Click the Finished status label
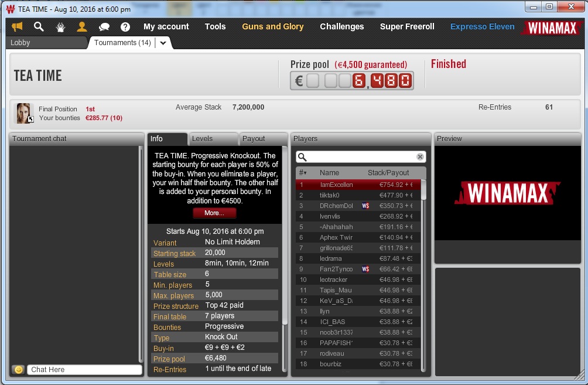 pyautogui.click(x=449, y=64)
